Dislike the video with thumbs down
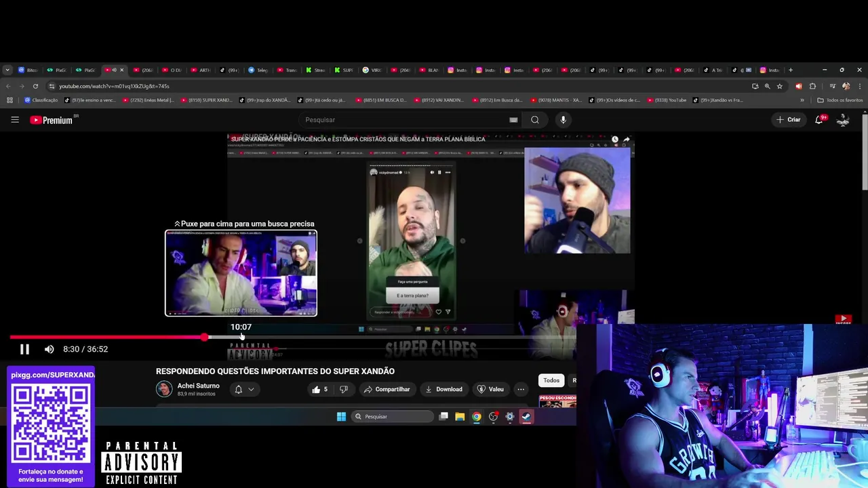This screenshot has width=868, height=488. click(x=344, y=389)
